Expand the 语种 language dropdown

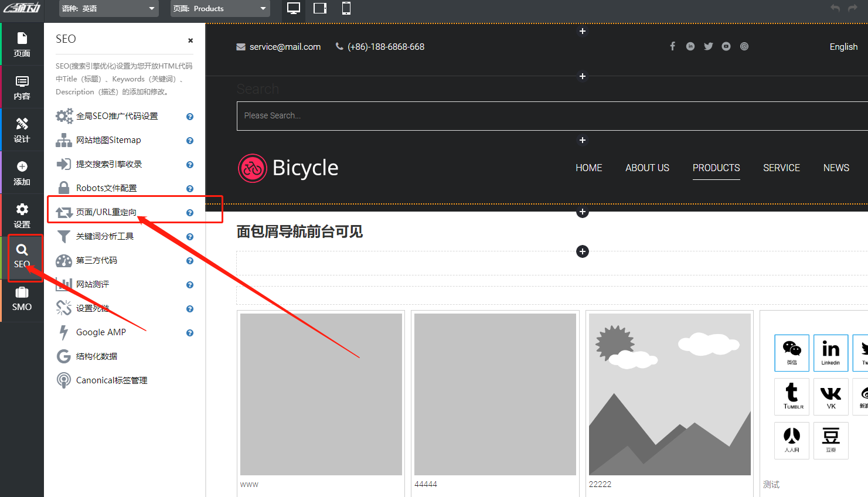click(x=108, y=9)
